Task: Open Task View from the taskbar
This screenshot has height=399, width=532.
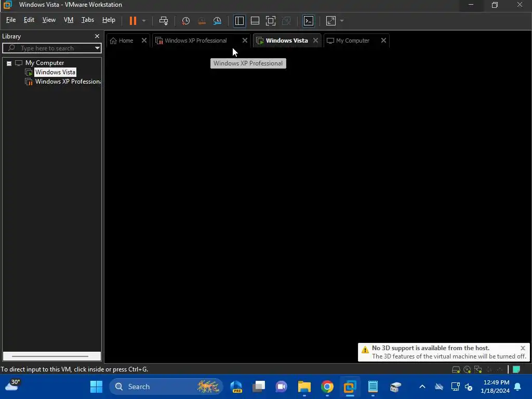Action: (x=259, y=387)
